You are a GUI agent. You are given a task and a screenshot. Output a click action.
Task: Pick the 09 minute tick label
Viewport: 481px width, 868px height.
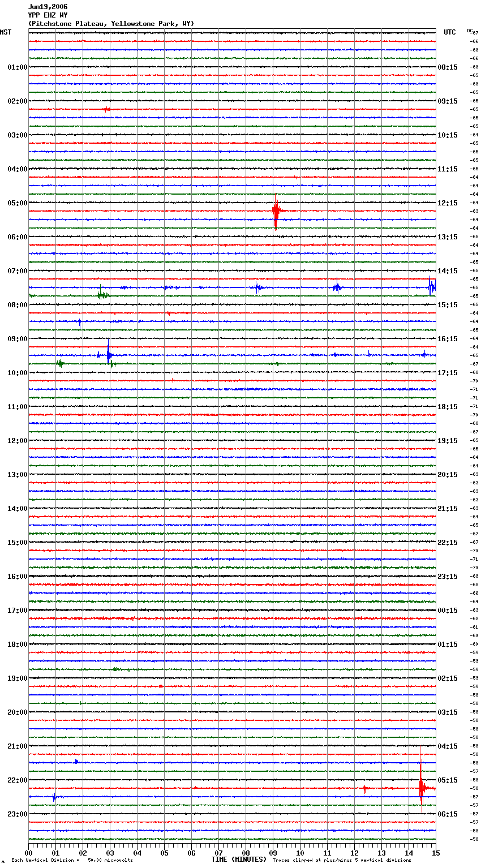pos(273,853)
